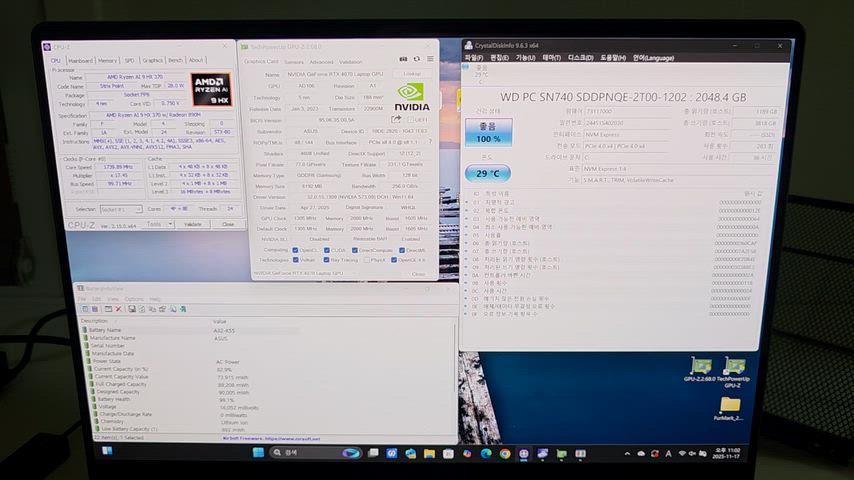Open the Help menu in BatteryInfoView

point(155,299)
